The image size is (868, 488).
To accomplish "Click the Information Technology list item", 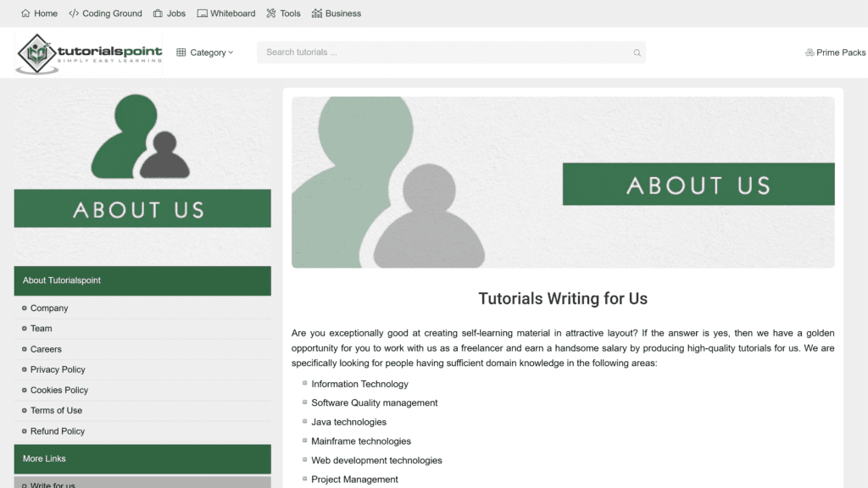I will tap(359, 384).
